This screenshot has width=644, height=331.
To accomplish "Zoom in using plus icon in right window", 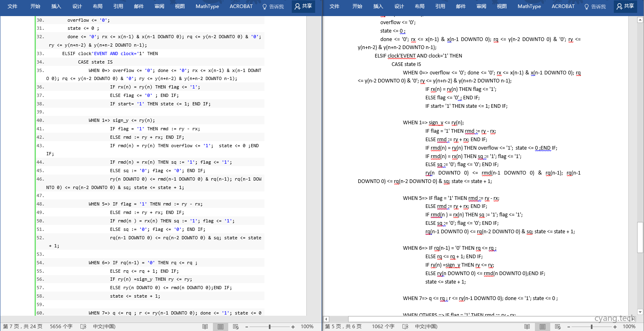I will (615, 327).
